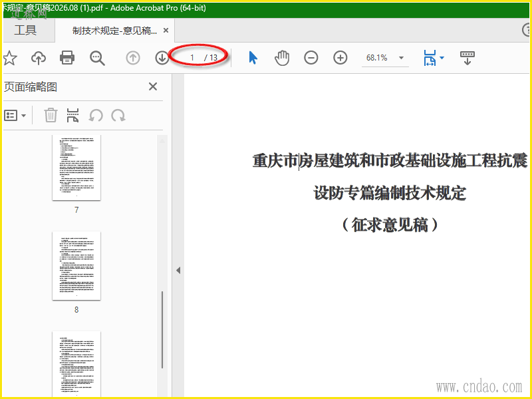Screen dimensions: 532x399
Task: Click the cloud upload icon
Action: tap(39, 58)
